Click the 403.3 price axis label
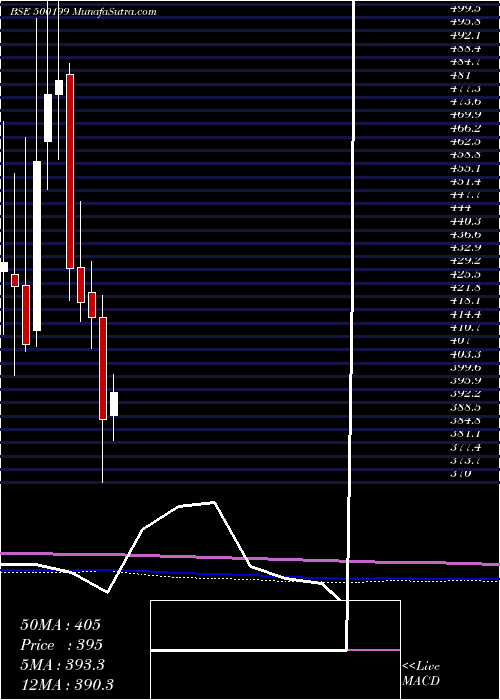This screenshot has width=500, height=700. [x=465, y=355]
